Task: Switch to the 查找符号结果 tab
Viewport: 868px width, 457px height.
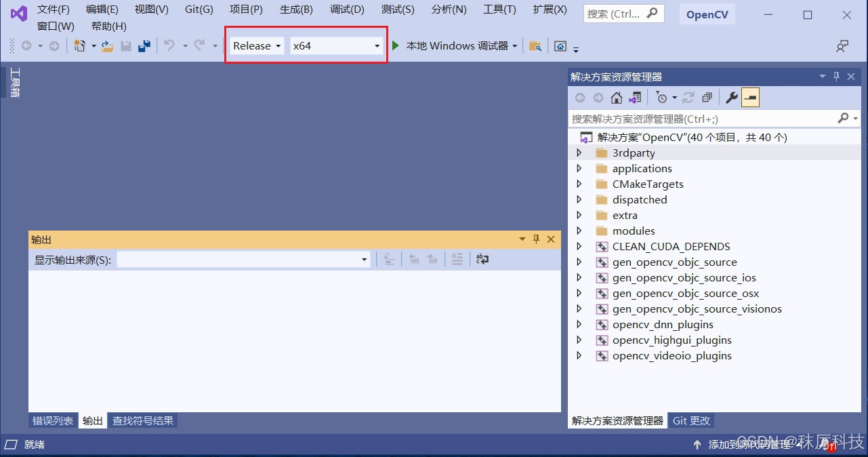Action: click(143, 421)
